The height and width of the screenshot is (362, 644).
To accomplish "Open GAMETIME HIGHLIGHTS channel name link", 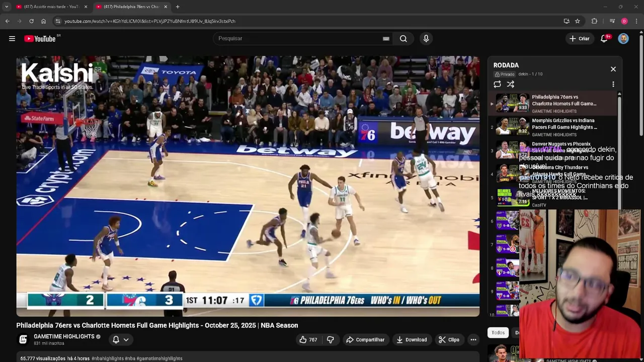I will (x=64, y=336).
